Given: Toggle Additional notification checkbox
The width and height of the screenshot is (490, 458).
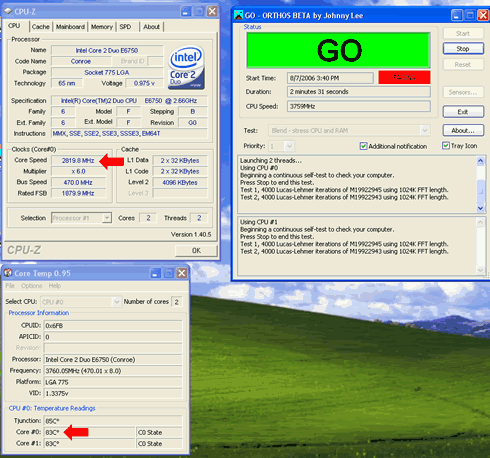Looking at the screenshot, I should tap(363, 146).
